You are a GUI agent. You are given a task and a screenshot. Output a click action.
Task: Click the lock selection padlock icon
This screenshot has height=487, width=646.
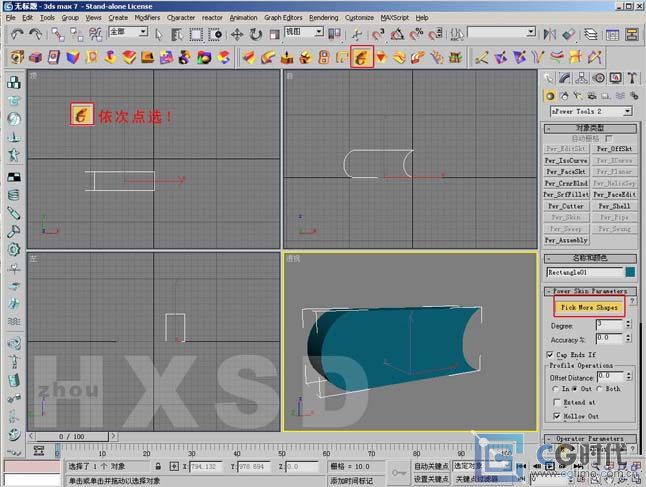(x=158, y=466)
